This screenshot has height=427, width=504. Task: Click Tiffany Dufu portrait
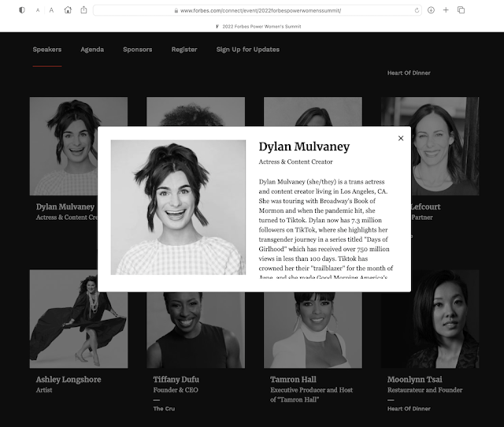click(x=196, y=330)
